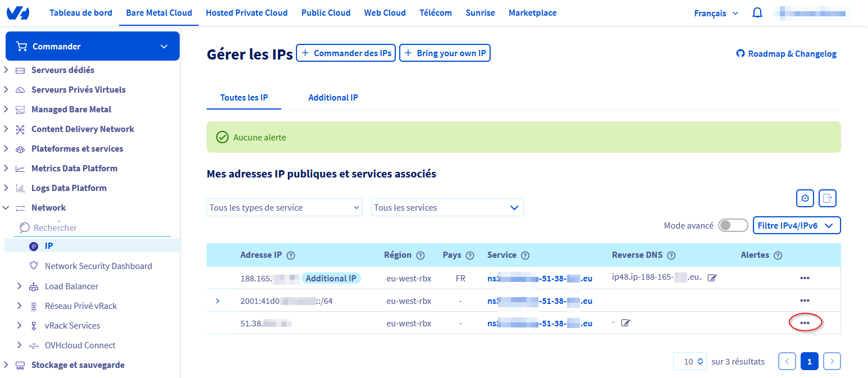Click the Managed Bare Metal icon
868x378 pixels.
click(x=20, y=110)
